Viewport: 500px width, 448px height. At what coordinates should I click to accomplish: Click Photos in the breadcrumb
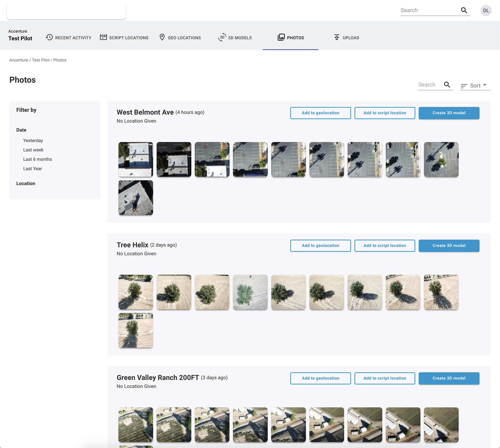[x=60, y=60]
